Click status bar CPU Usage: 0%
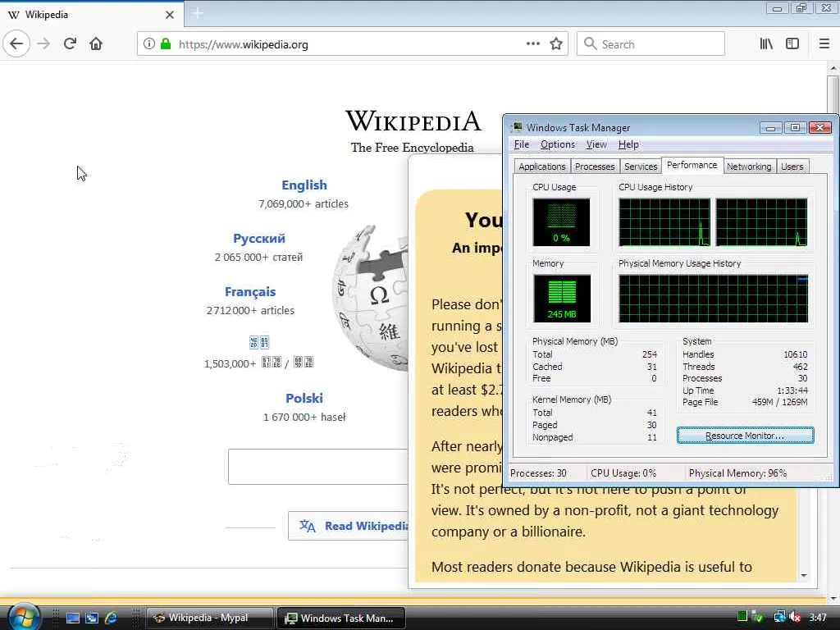 coord(623,473)
